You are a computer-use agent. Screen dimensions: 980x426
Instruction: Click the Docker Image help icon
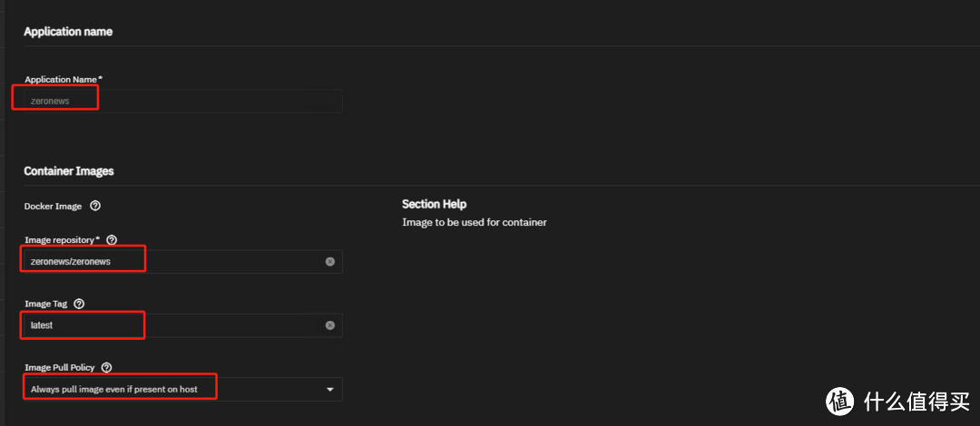95,207
